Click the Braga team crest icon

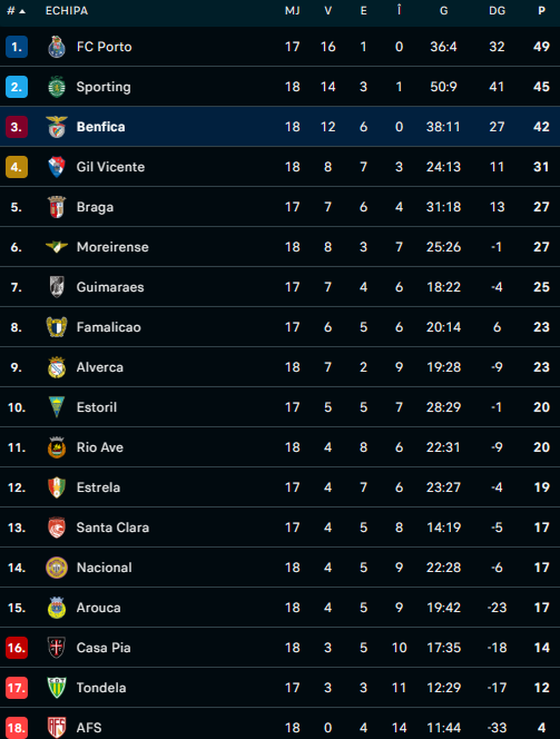pyautogui.click(x=57, y=207)
